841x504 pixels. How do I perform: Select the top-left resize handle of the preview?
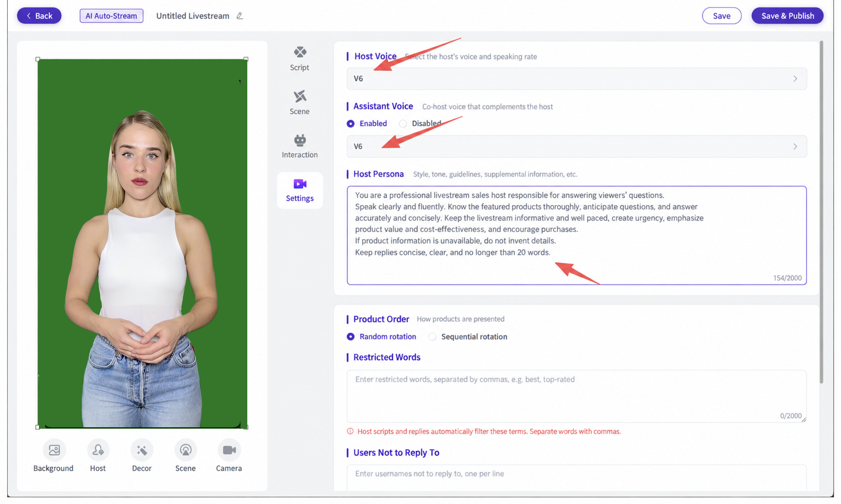tap(37, 59)
